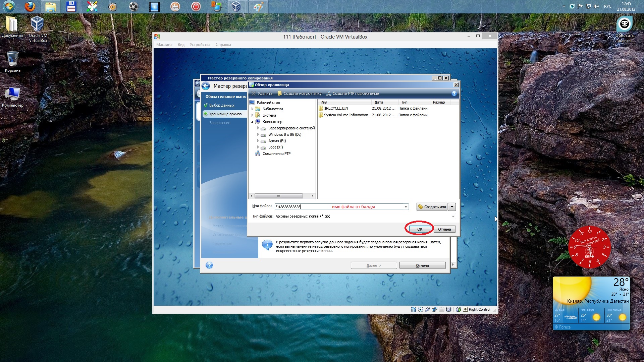Expand Windows 8 x 86 (D:) node
This screenshot has height=362, width=644.
(258, 134)
